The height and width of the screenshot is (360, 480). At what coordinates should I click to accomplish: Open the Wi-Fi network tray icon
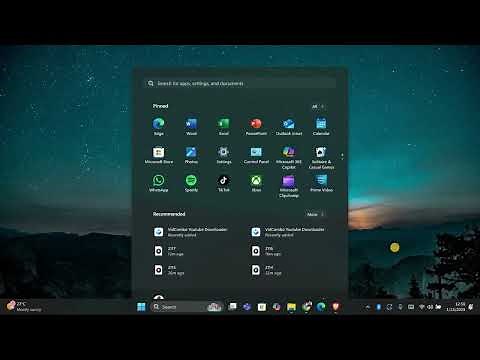point(422,307)
